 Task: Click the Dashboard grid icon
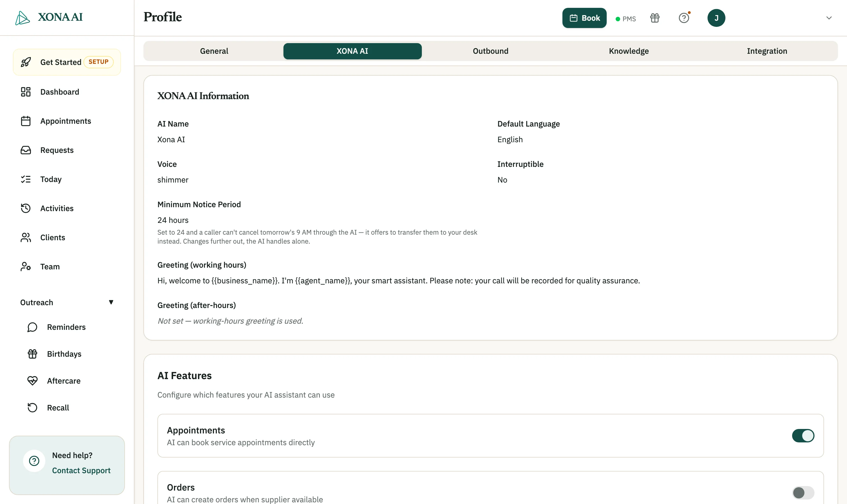pyautogui.click(x=26, y=92)
